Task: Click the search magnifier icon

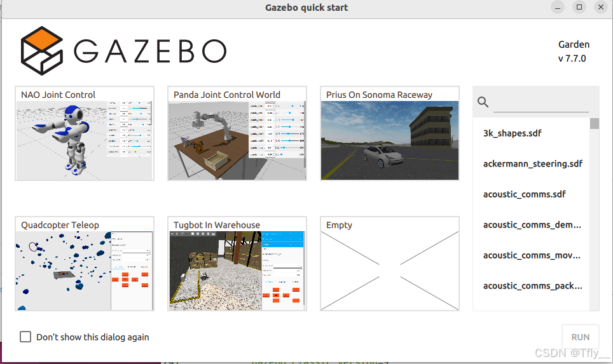Action: (483, 102)
